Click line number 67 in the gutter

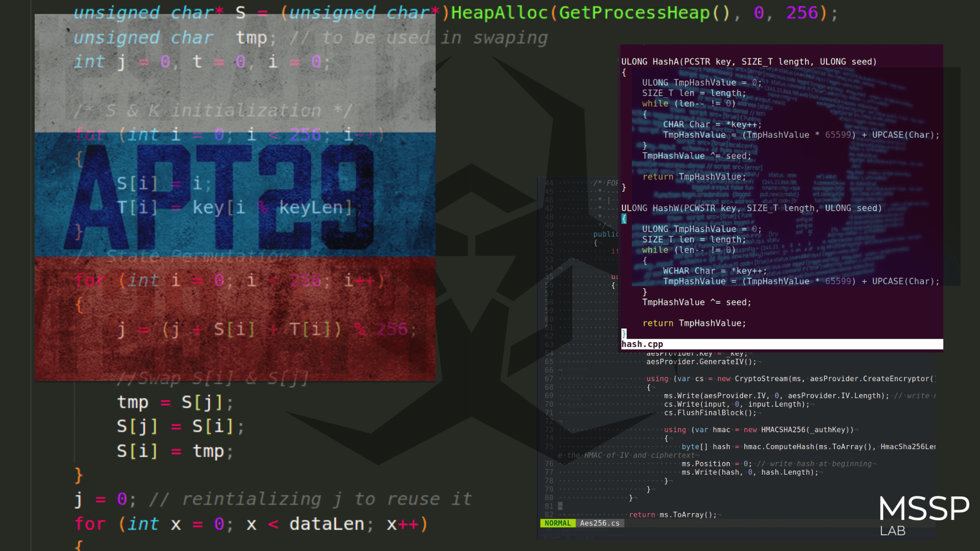click(549, 379)
